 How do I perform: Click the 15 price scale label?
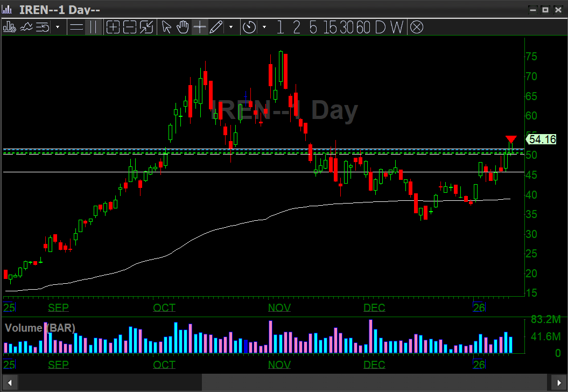(531, 293)
